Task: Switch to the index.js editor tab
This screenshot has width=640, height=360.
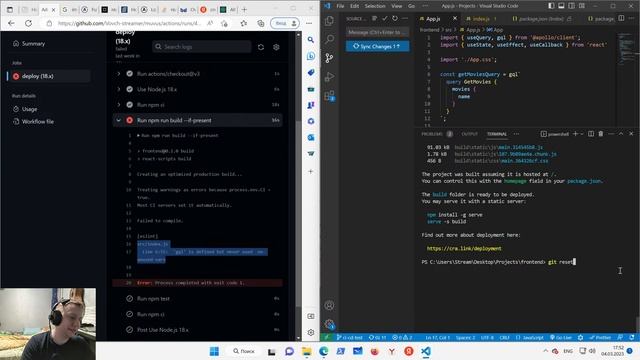Action: coord(482,19)
